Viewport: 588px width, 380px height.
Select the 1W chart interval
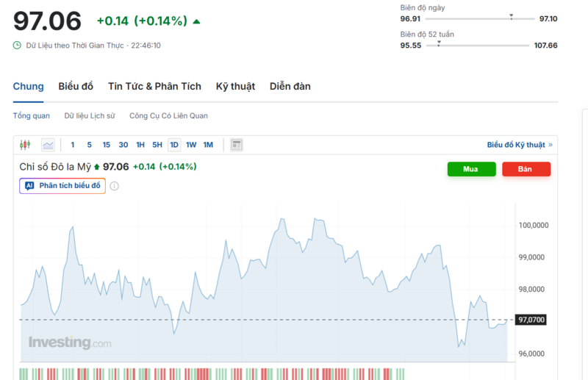click(x=191, y=145)
